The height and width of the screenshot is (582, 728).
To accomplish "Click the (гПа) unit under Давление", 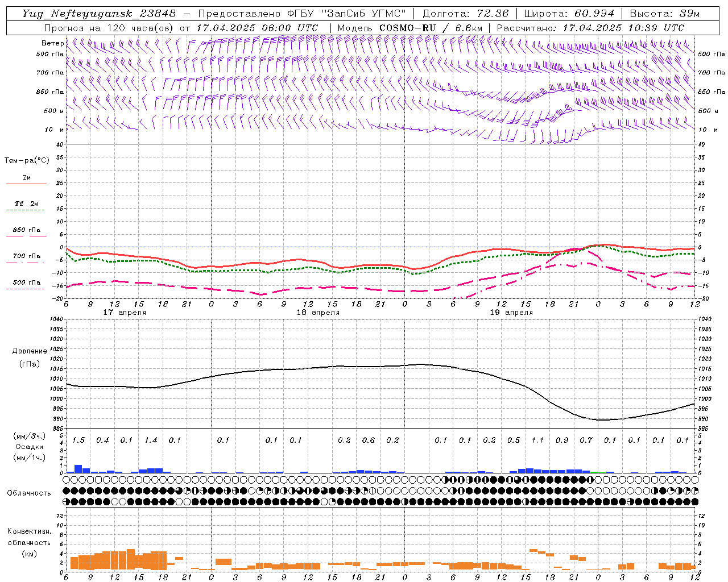I will (x=30, y=364).
